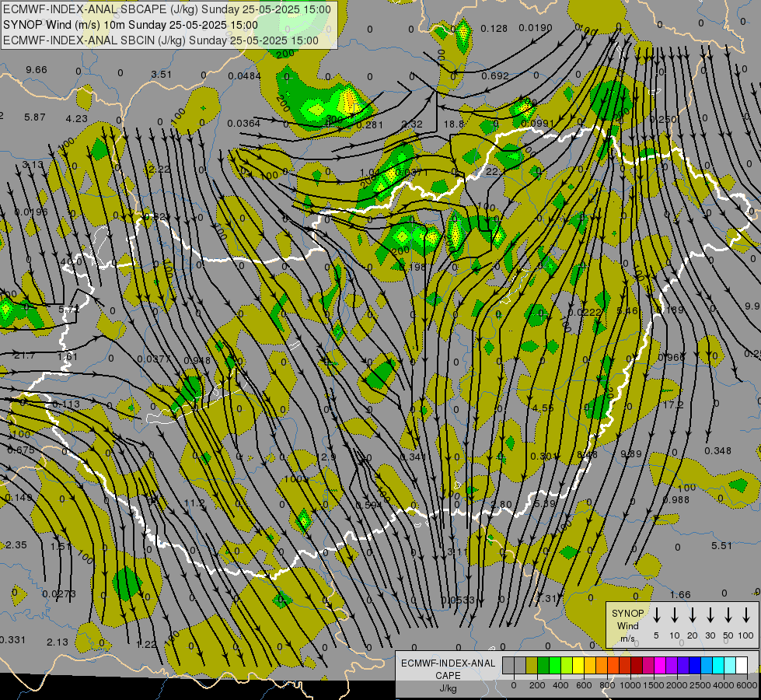
Task: Click the 5.87 value on map
Action: point(35,117)
